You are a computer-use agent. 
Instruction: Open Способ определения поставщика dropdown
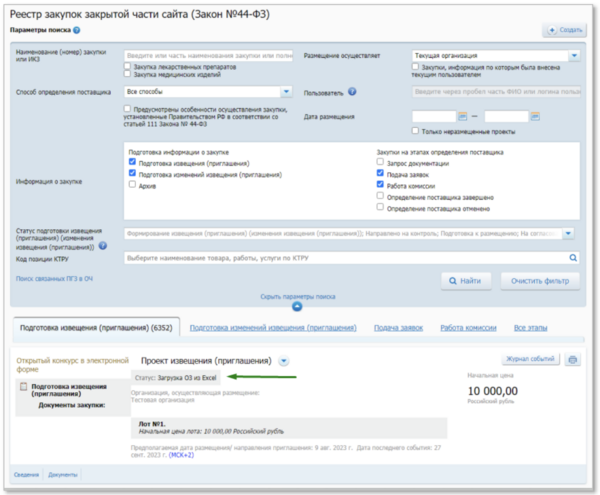click(x=286, y=91)
